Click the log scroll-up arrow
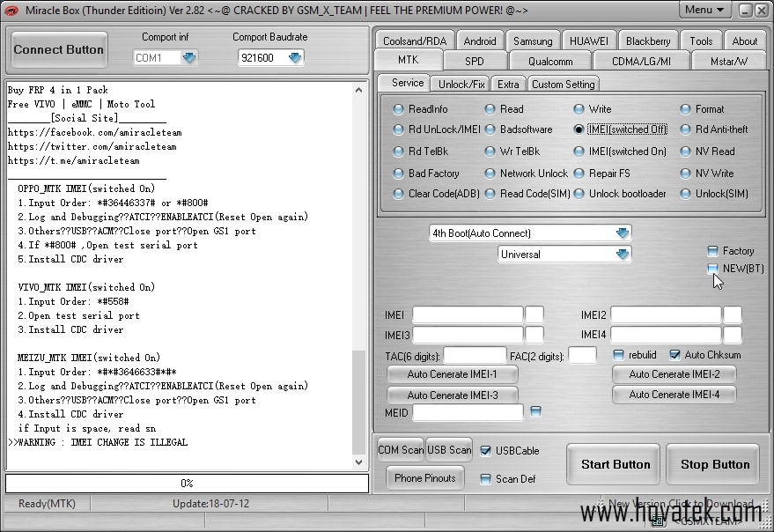This screenshot has height=532, width=774. click(359, 90)
